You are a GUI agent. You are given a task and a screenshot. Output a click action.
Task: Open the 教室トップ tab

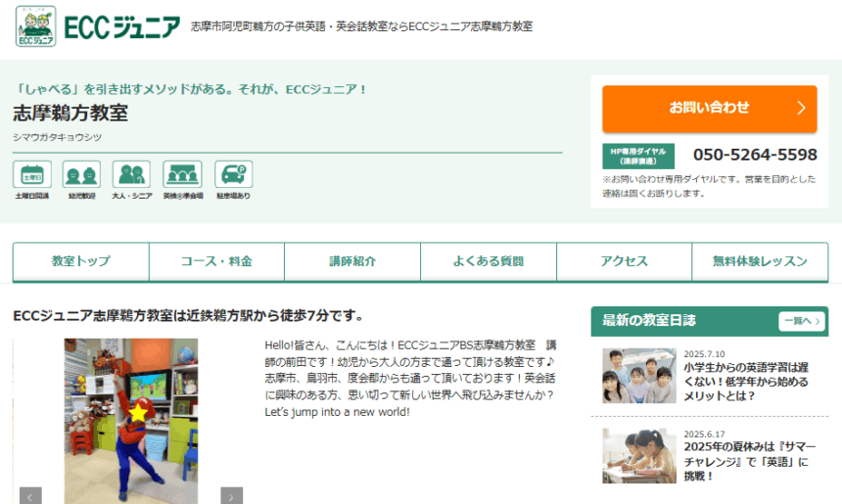pyautogui.click(x=81, y=261)
